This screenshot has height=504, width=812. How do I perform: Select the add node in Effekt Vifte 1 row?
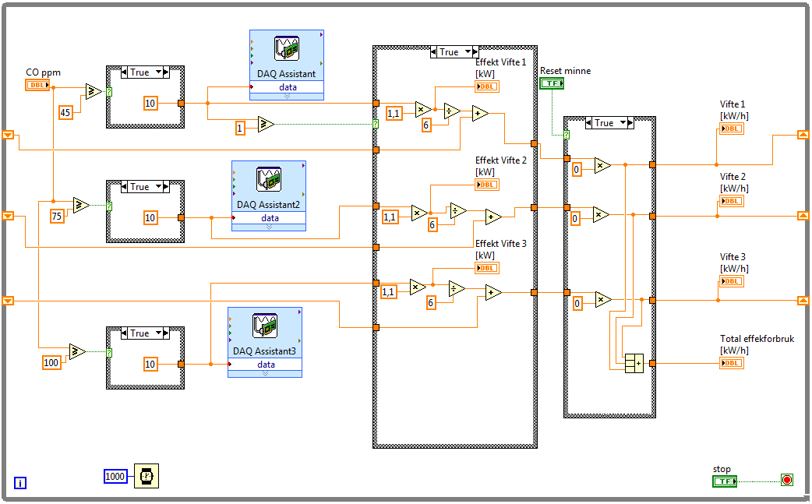click(480, 113)
